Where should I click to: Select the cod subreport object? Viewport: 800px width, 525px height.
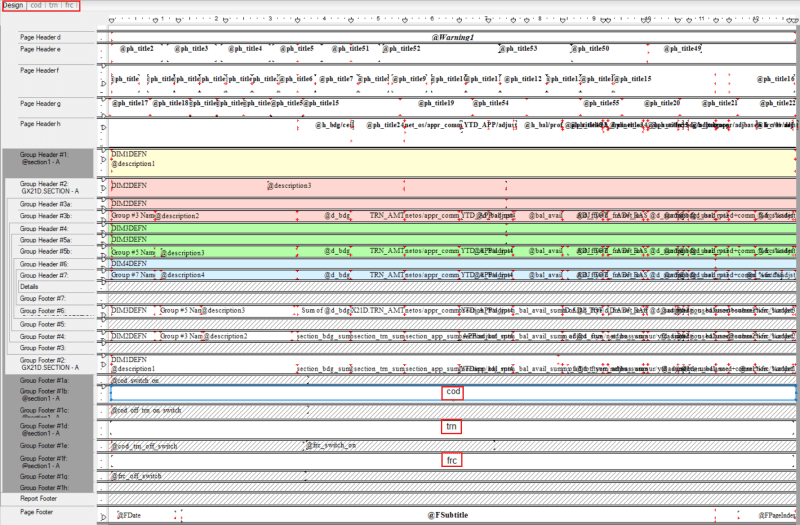click(x=453, y=392)
